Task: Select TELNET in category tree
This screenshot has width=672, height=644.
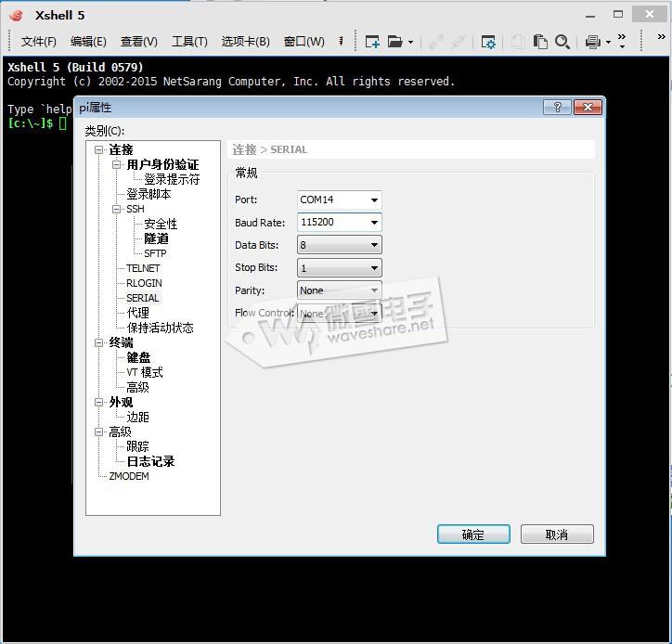Action: click(143, 268)
